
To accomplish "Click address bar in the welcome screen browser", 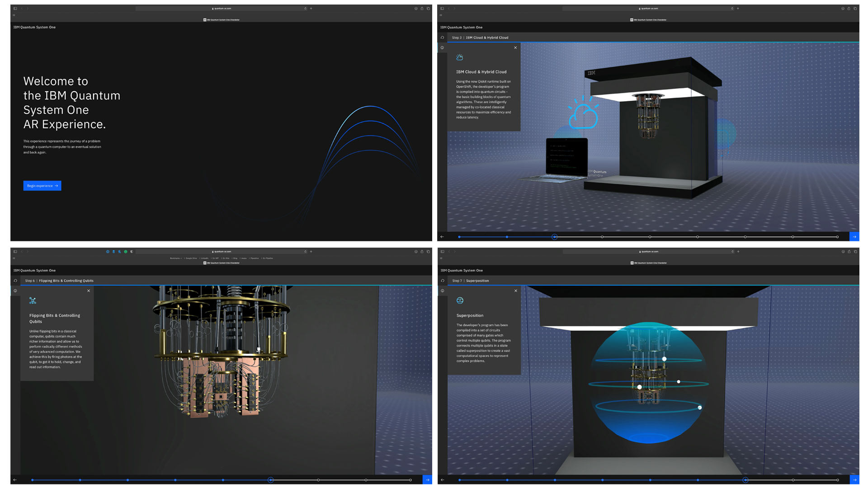I will (222, 8).
